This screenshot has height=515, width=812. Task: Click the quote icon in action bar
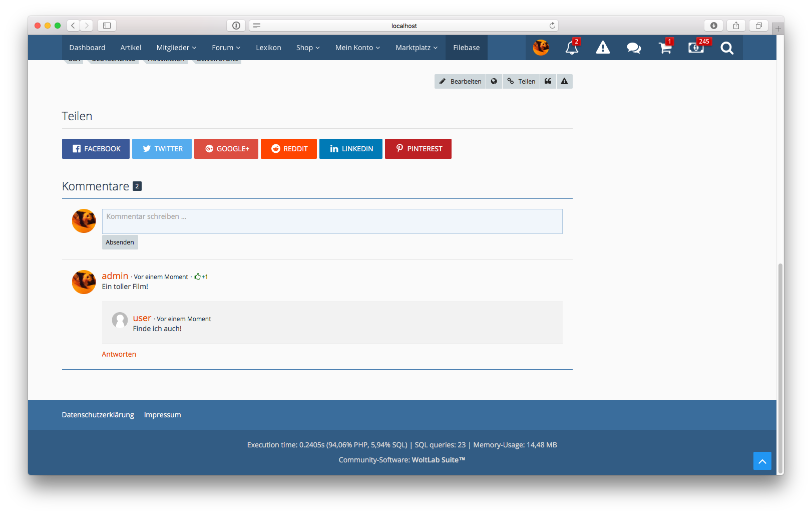[548, 81]
